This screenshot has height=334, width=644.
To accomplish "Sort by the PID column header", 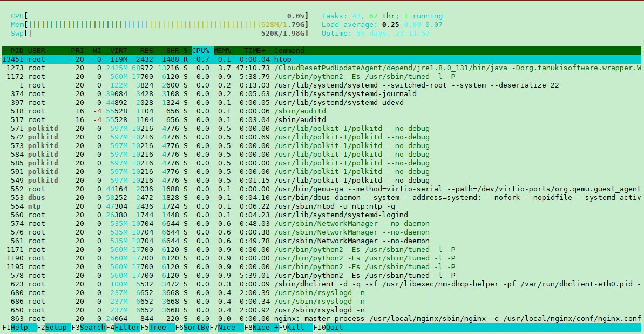I will [17, 51].
